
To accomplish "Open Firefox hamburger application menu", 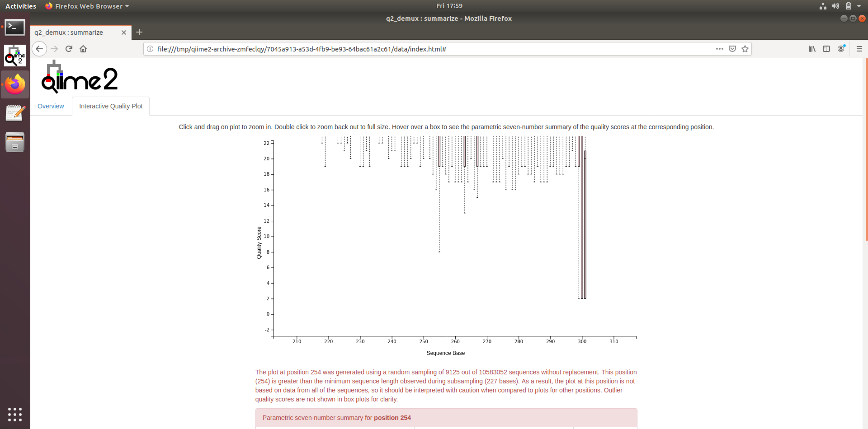I will [x=859, y=49].
